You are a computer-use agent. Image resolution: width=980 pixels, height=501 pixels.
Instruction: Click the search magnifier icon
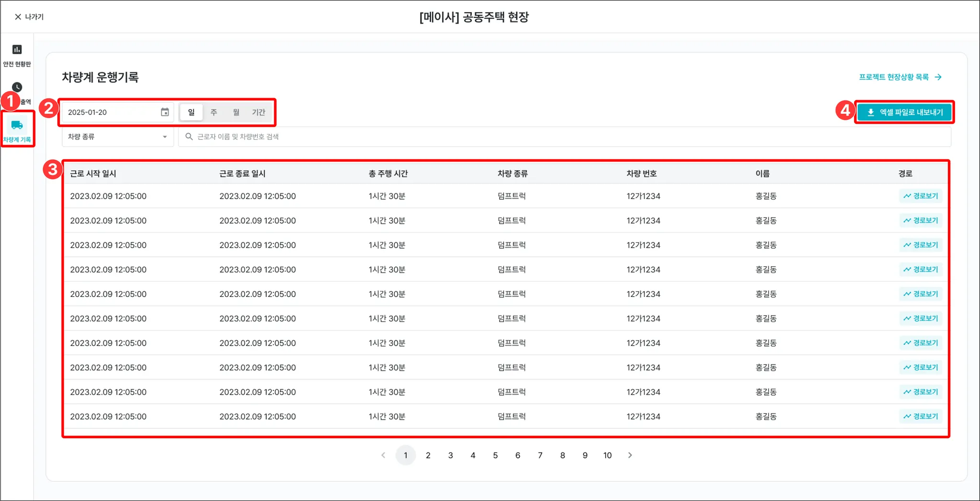(x=189, y=137)
